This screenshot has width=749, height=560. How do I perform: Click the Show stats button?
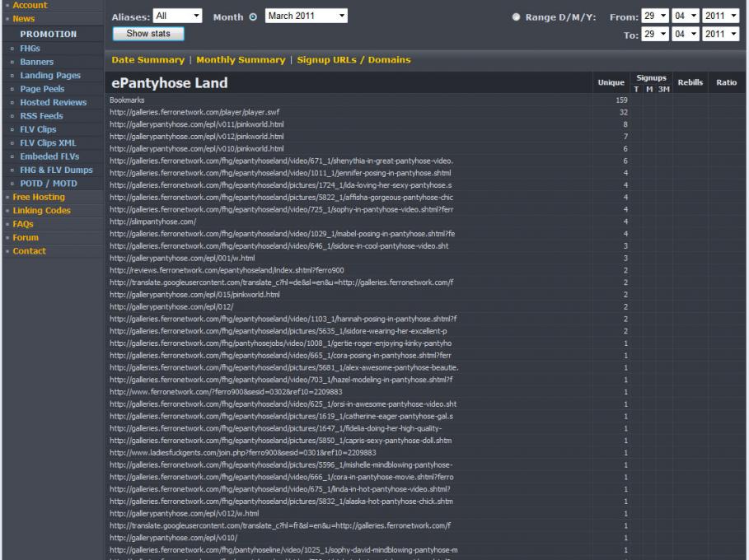tap(148, 34)
